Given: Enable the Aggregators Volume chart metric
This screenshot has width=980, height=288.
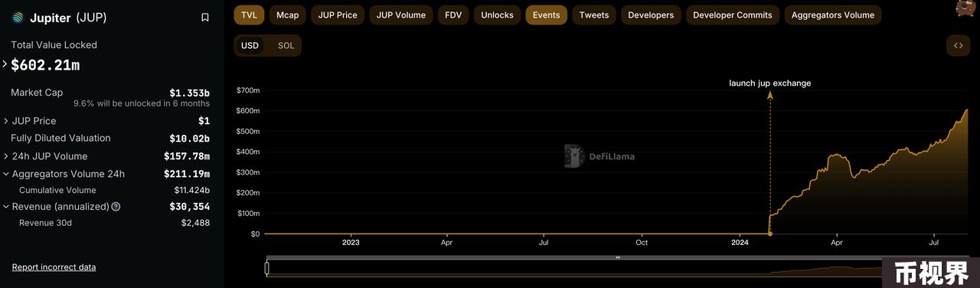Looking at the screenshot, I should (832, 15).
